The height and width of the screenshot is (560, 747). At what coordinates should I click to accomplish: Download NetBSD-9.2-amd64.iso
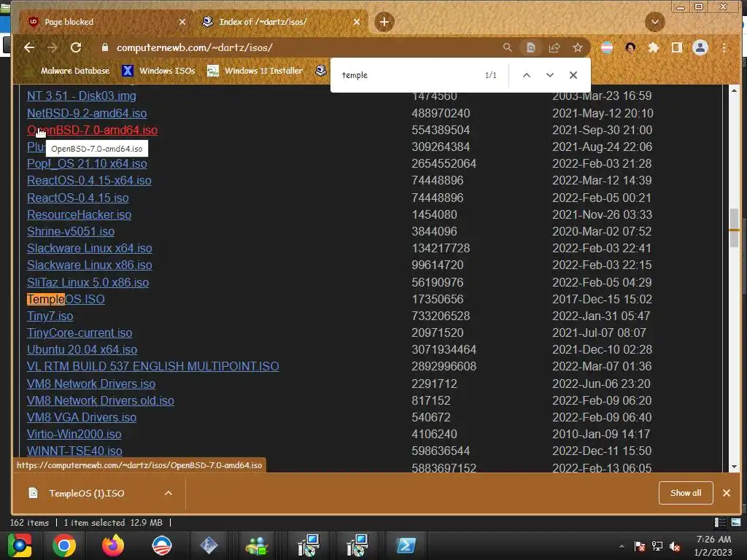click(x=87, y=113)
